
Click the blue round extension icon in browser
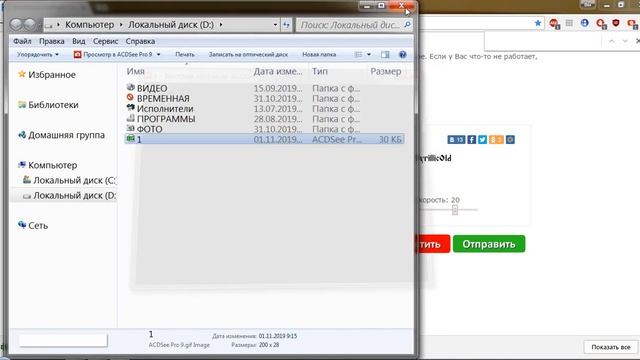click(x=584, y=23)
